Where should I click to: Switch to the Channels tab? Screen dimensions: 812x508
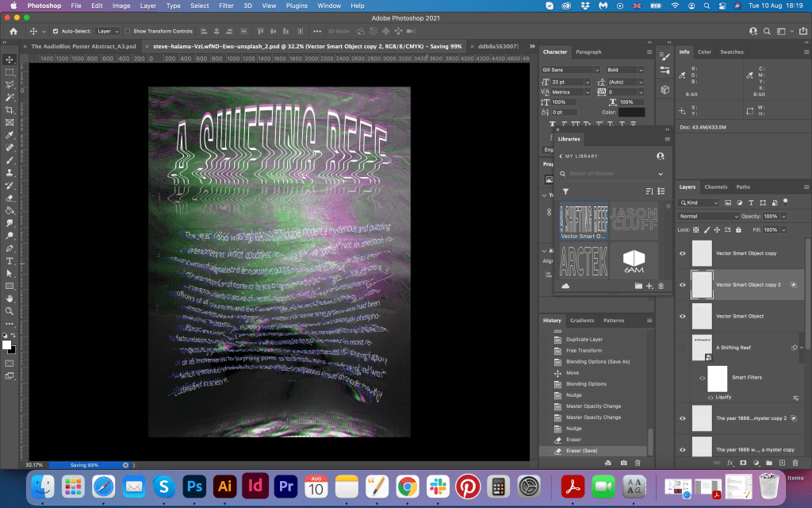click(x=715, y=187)
